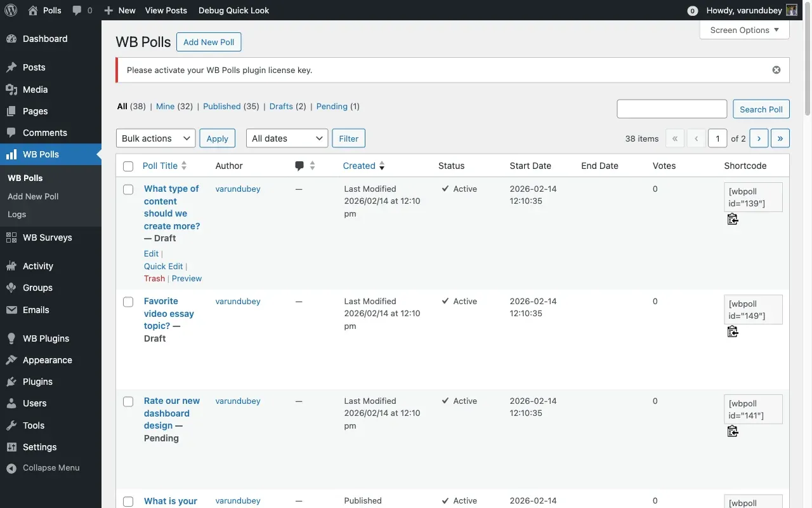The width and height of the screenshot is (812, 508).
Task: Open Logs submenu item
Action: [x=16, y=214]
